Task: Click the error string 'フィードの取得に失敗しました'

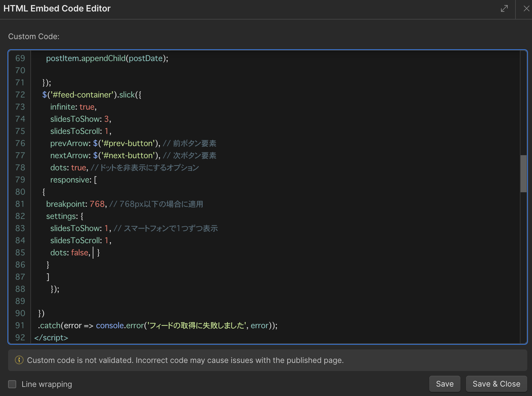Action: [x=197, y=326]
